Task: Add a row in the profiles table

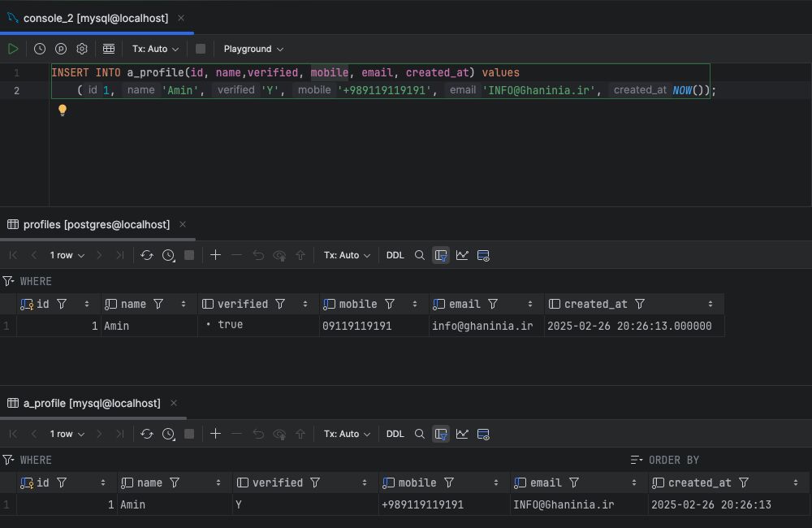Action: (x=215, y=255)
